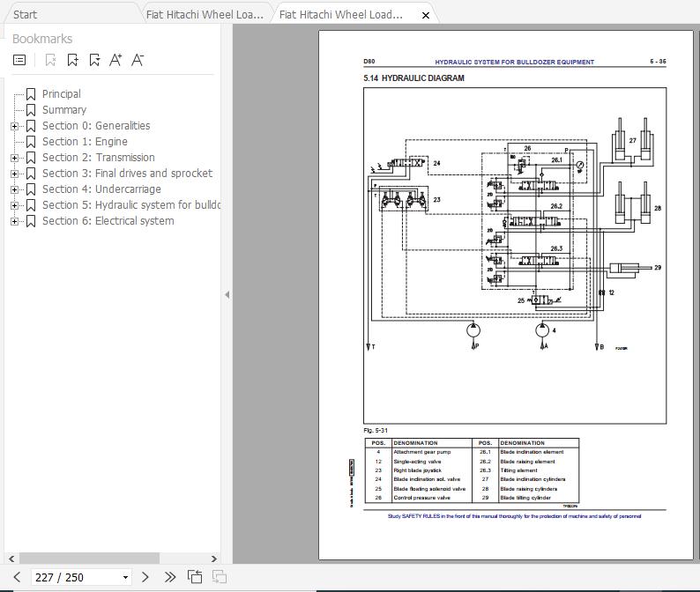This screenshot has height=592, width=700.
Task: Decrease bookmark text size with A-
Action: point(137,60)
